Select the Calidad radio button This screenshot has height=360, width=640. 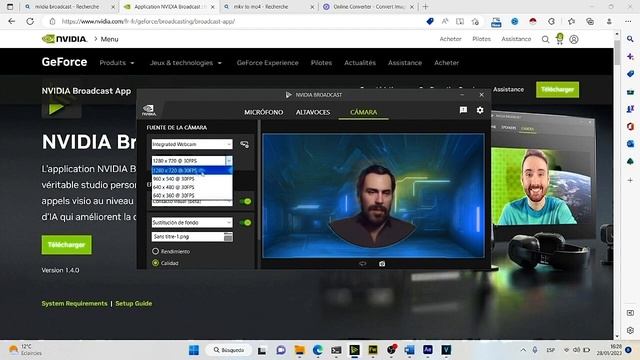tap(156, 263)
